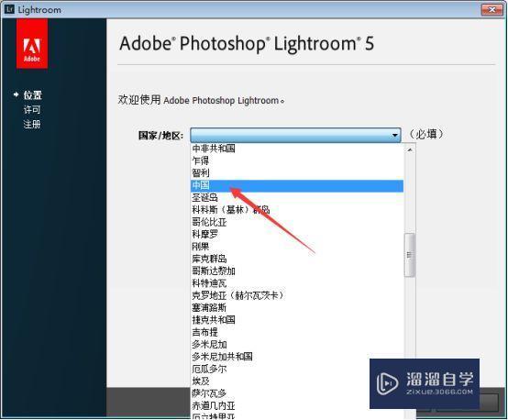Choose 多米尼加 (not 共和国) entry
The width and height of the screenshot is (508, 420).
click(x=297, y=345)
